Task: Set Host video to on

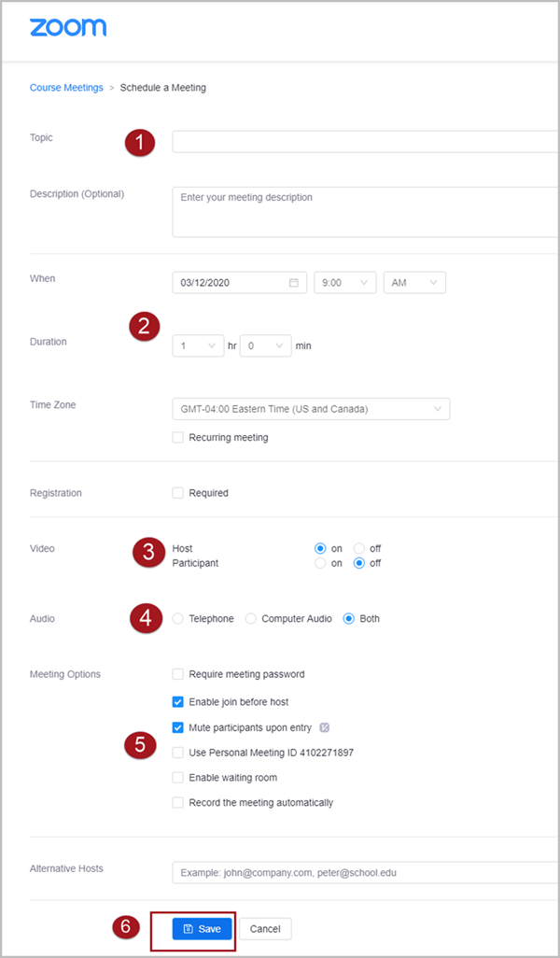Action: pos(320,549)
